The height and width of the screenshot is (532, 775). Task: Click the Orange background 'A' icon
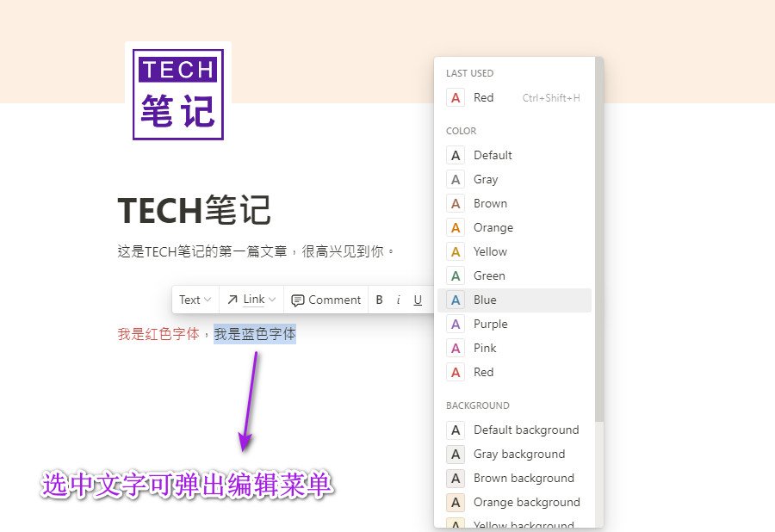coord(455,502)
